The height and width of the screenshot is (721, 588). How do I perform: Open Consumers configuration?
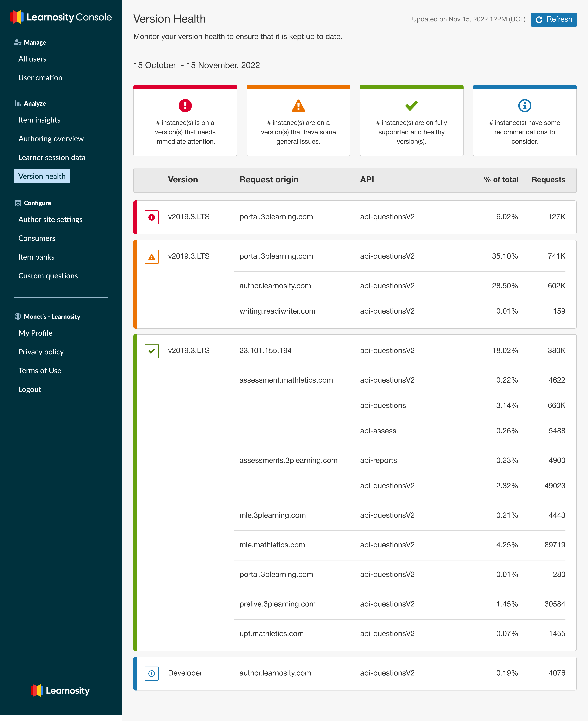(x=37, y=238)
